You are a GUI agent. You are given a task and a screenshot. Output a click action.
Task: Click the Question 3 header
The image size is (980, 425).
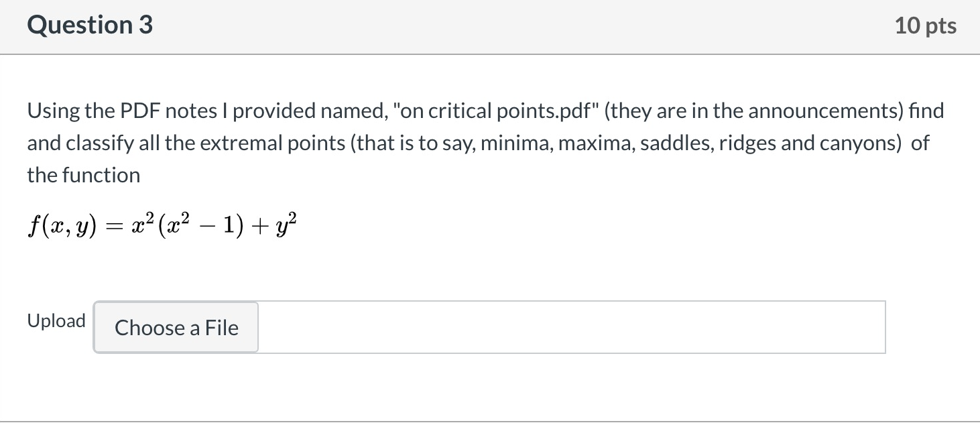(89, 25)
